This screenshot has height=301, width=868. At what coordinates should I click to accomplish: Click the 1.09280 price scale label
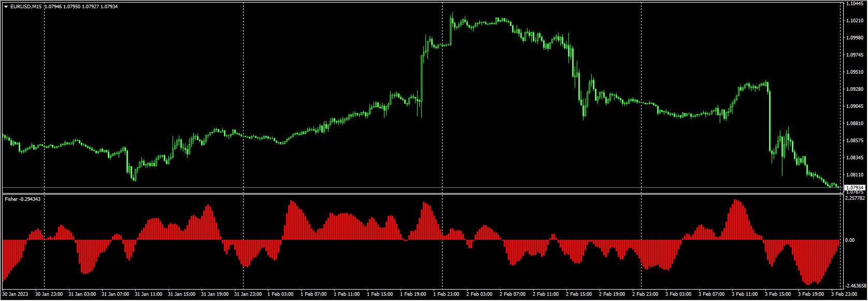click(x=855, y=89)
